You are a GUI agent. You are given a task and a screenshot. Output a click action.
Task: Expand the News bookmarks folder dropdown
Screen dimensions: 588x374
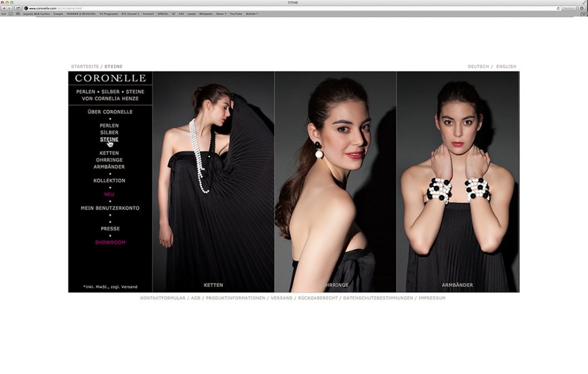[221, 14]
